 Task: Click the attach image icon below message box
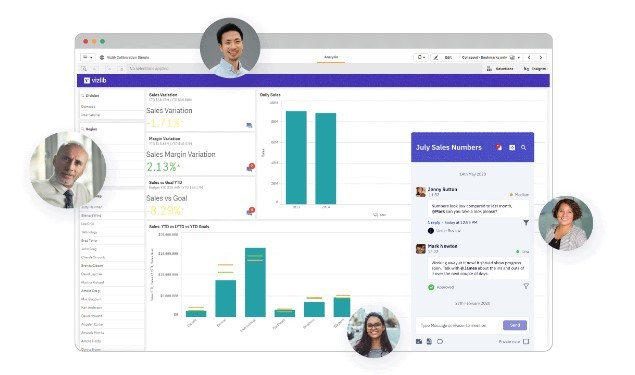click(x=419, y=341)
